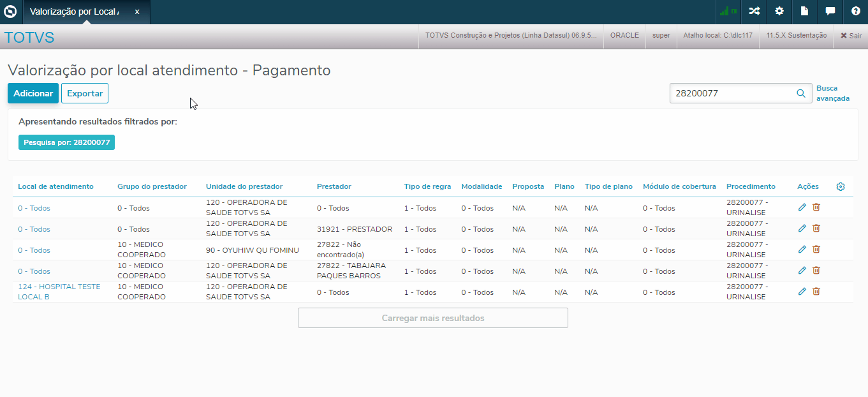The width and height of the screenshot is (868, 397).
Task: Click the 11.5.X Sustentação label
Action: [797, 36]
